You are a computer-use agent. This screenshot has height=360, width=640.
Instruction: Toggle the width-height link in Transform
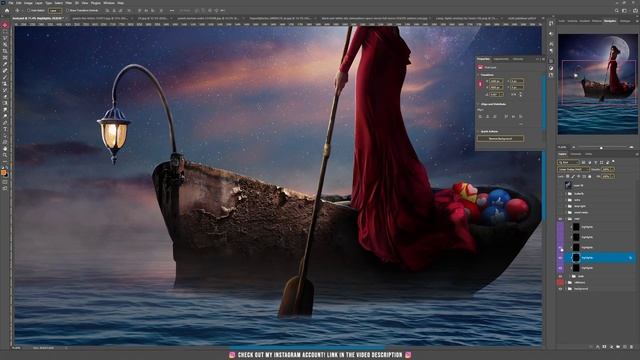pyautogui.click(x=480, y=84)
